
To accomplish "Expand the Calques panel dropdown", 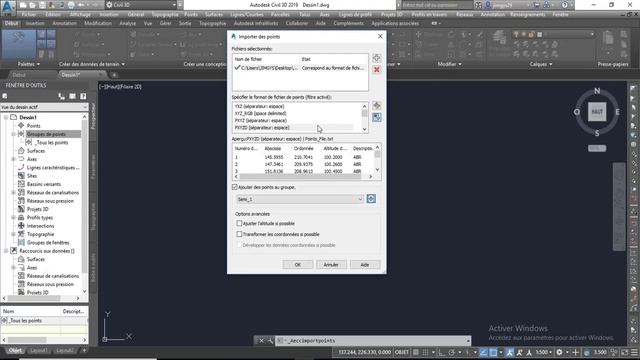I will 541,64.
